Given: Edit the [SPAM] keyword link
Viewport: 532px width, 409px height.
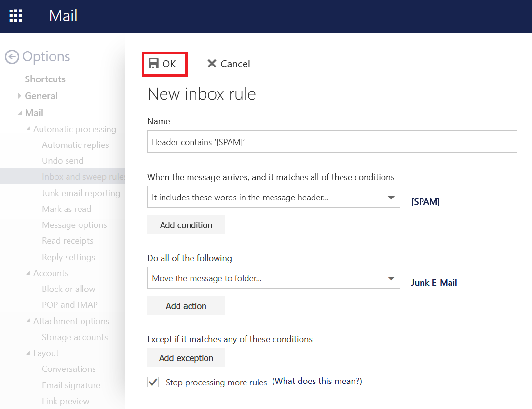Looking at the screenshot, I should pos(425,202).
